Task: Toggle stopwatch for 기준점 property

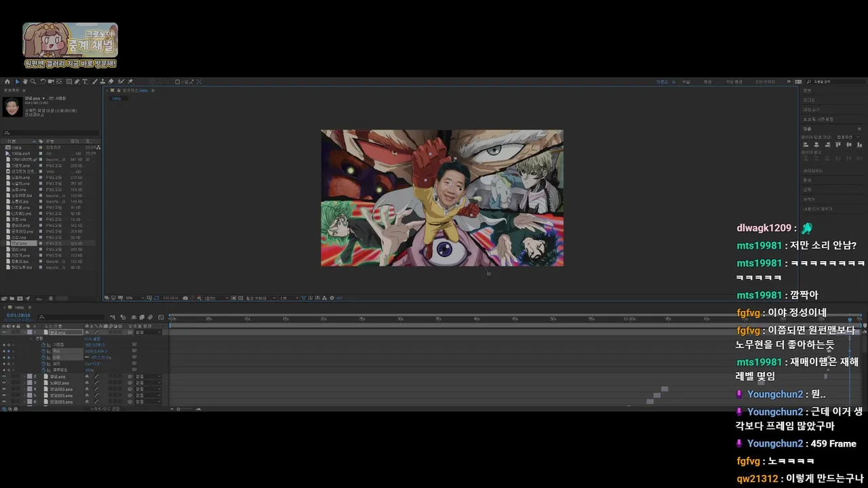Action: (x=43, y=345)
